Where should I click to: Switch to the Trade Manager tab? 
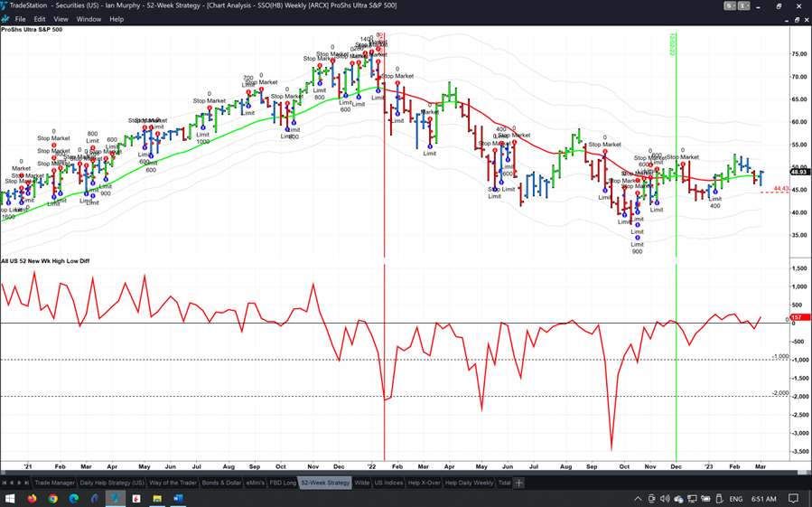tap(55, 483)
